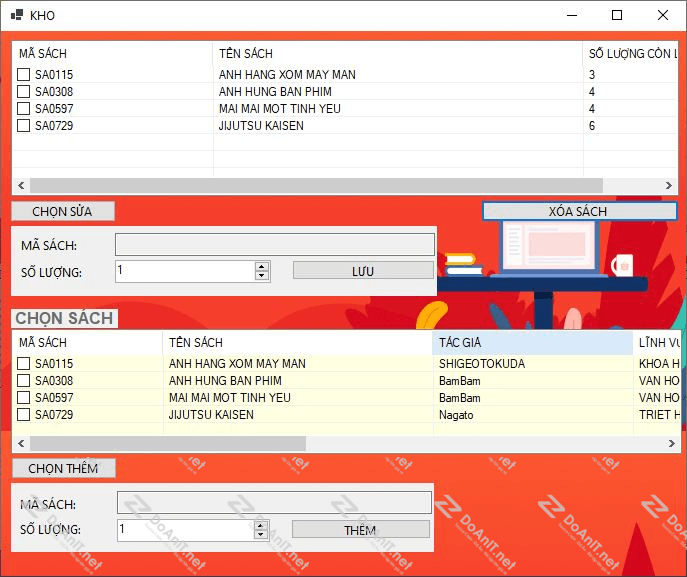Viewport: 687px width, 577px height.
Task: Close the KHO window
Action: (x=663, y=15)
